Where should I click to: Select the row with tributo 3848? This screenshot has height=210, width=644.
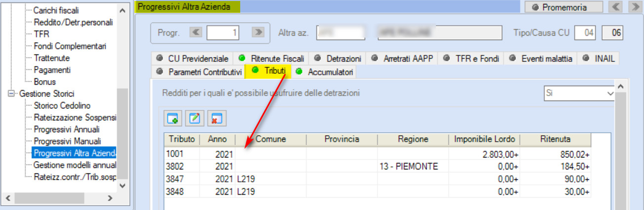pyautogui.click(x=378, y=191)
